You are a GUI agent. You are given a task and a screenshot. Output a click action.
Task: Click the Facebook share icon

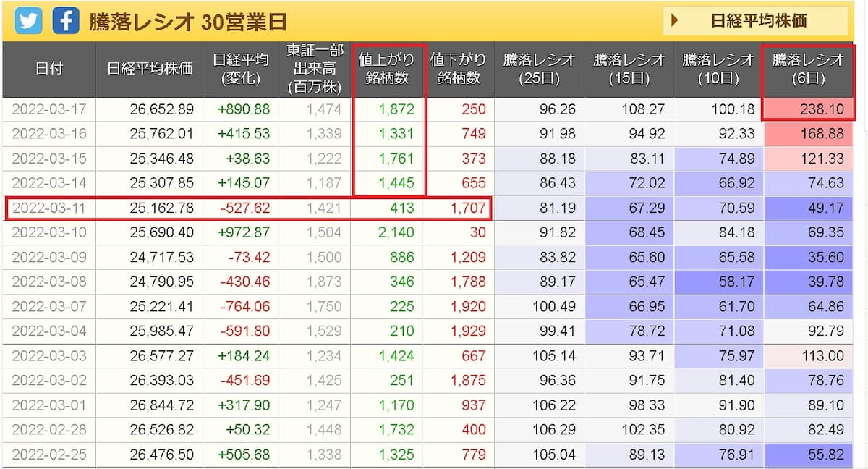pyautogui.click(x=65, y=21)
